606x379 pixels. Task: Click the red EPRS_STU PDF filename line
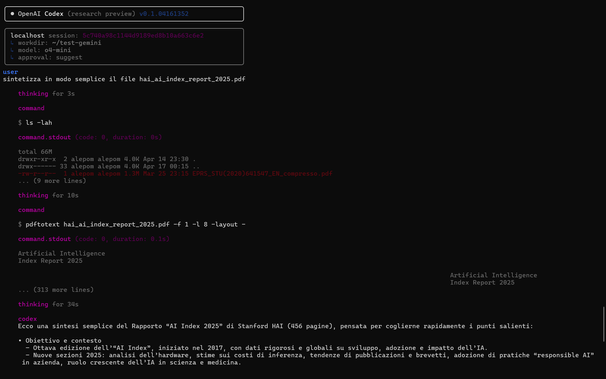click(x=175, y=174)
